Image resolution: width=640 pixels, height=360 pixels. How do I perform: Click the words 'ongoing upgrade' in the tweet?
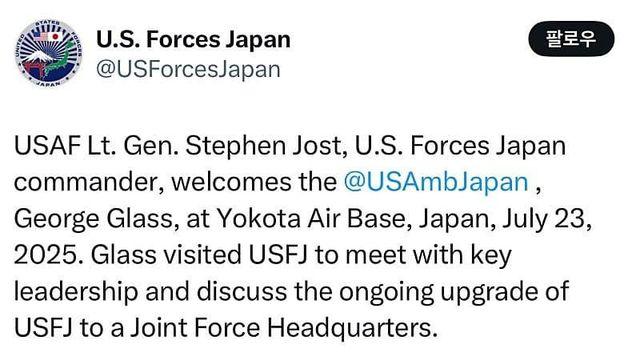pos(436,292)
